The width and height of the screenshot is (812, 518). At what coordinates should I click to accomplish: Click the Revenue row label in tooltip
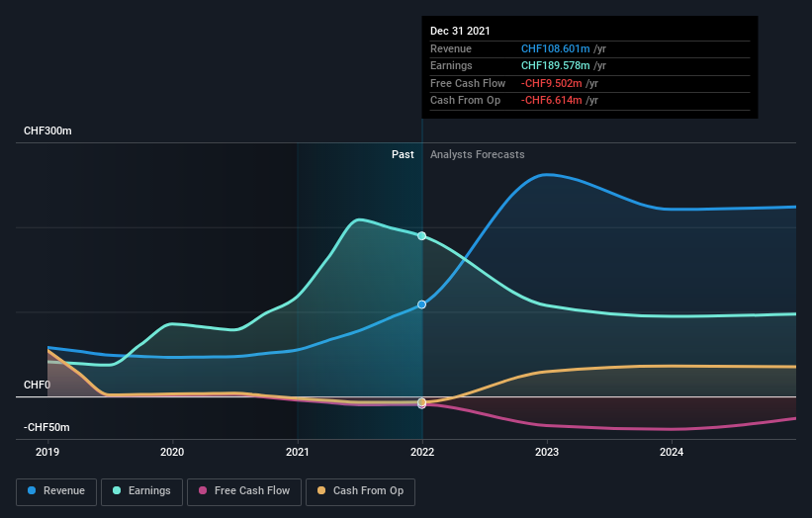click(451, 48)
